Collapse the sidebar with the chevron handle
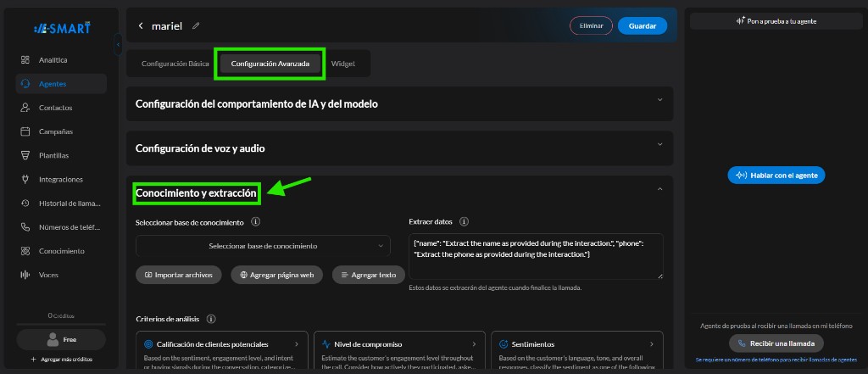The height and width of the screenshot is (374, 868). click(x=118, y=44)
